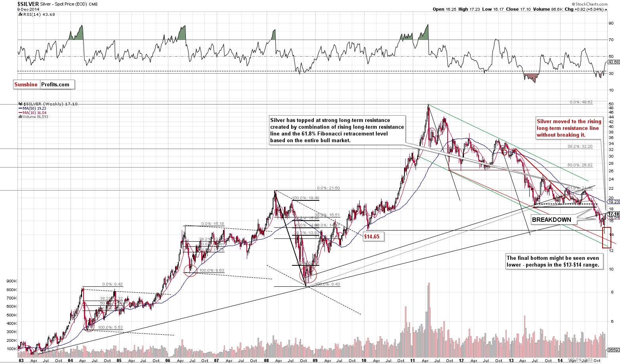620x364 pixels.
Task: Click the 100.0%: 19.48 Fibonacci label
Action: pyautogui.click(x=305, y=198)
